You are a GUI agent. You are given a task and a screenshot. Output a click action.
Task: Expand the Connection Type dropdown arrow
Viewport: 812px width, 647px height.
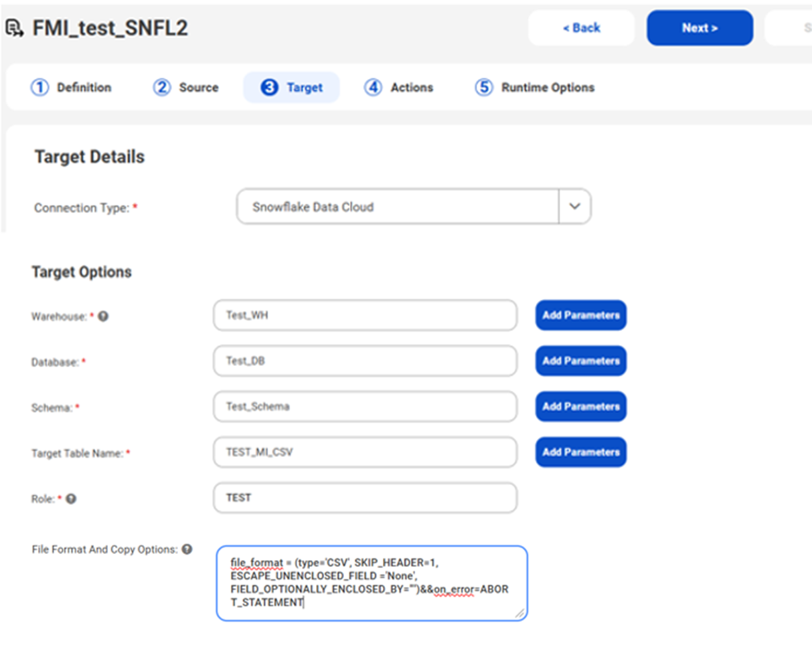click(574, 207)
